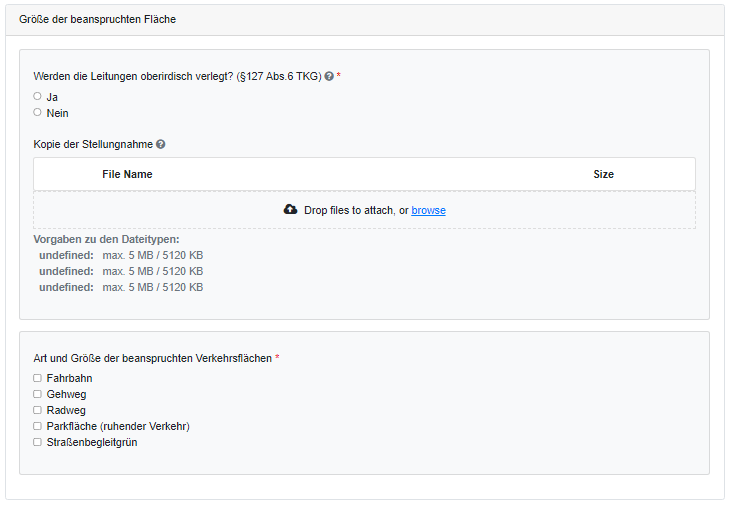Click the Größe der beanspruchten Fläche panel header
The height and width of the screenshot is (505, 729).
(x=97, y=19)
